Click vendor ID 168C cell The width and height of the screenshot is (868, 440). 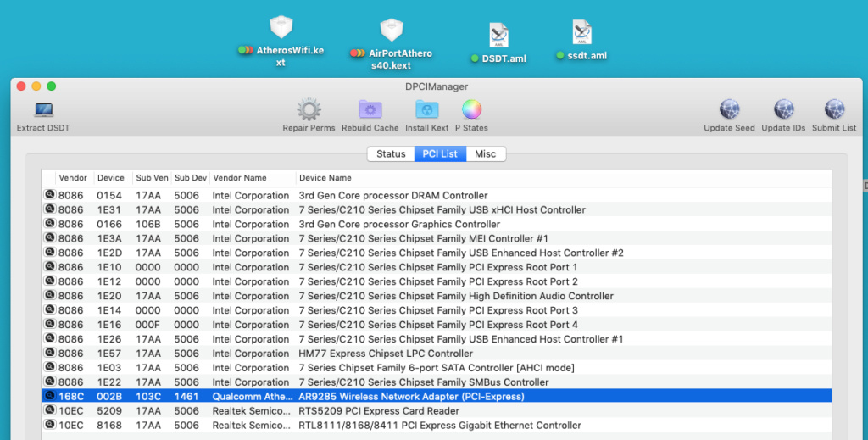pos(70,396)
